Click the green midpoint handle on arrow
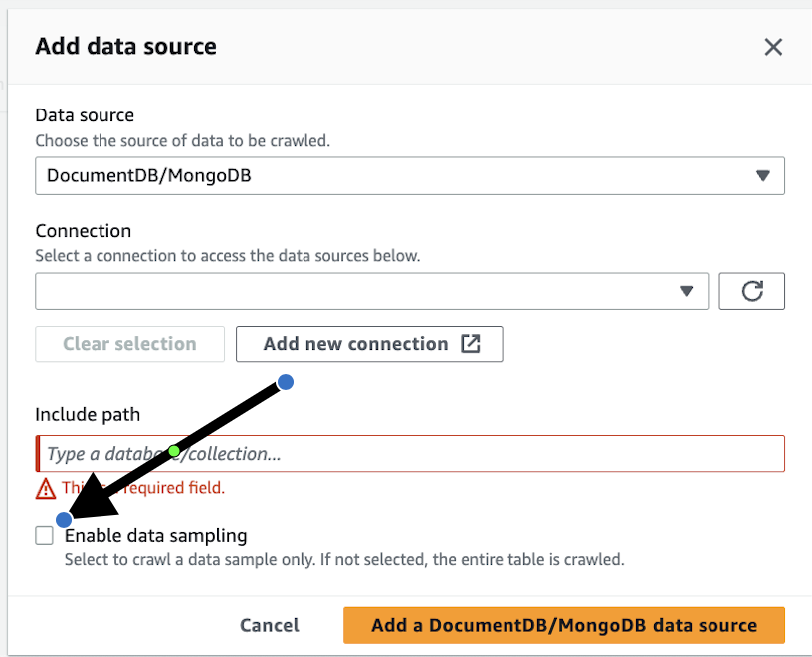The image size is (812, 657). [174, 451]
